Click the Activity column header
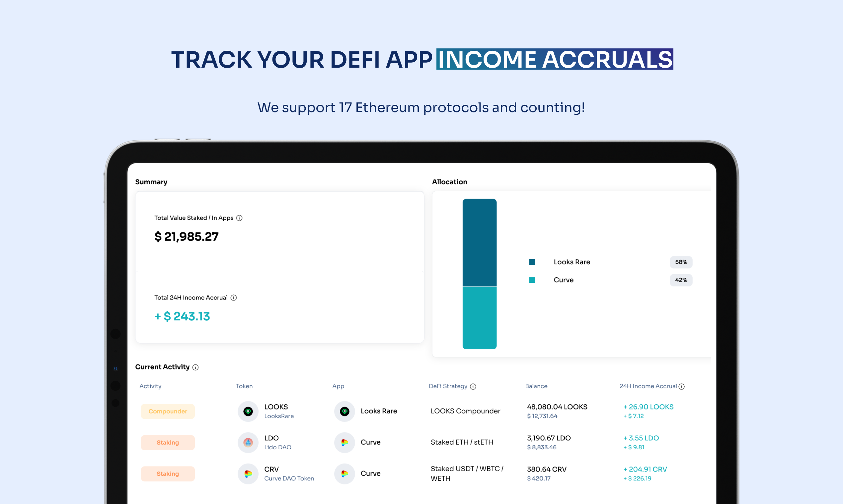 point(150,387)
